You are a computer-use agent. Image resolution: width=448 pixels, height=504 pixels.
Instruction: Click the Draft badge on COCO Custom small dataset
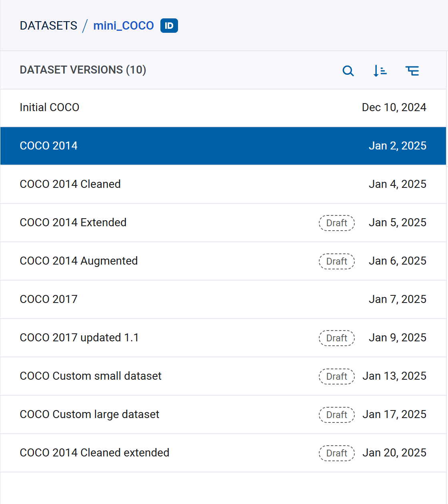click(x=336, y=377)
